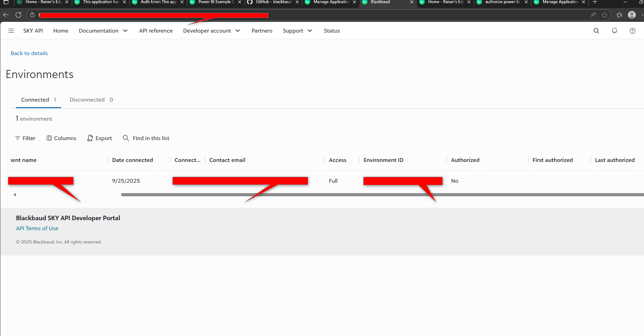
Task: Expand the Documentation dropdown menu
Action: coord(103,31)
